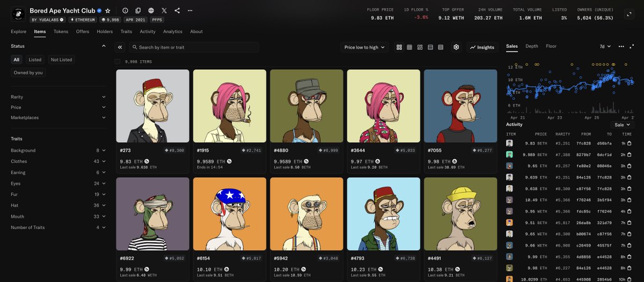This screenshot has height=282, width=644.
Task: Open NFT #273 thumbnail
Action: pos(152,106)
